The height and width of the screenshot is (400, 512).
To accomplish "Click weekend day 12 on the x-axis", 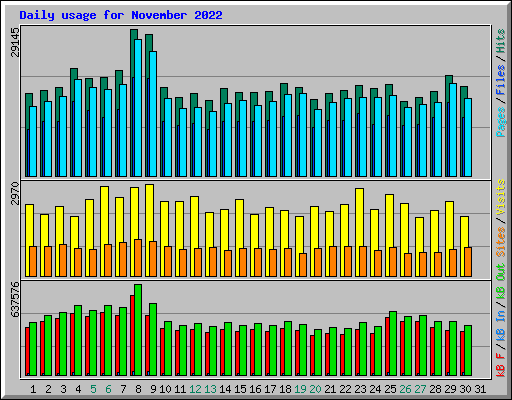I will 195,389.
